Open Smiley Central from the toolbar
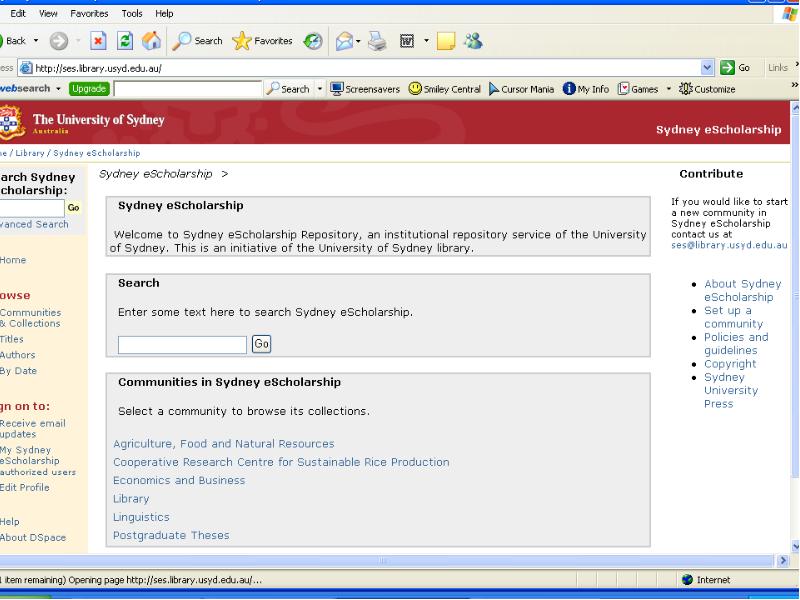This screenshot has width=800, height=600. point(445,89)
